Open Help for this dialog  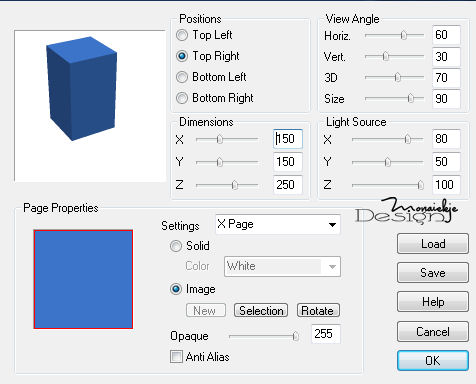point(433,302)
